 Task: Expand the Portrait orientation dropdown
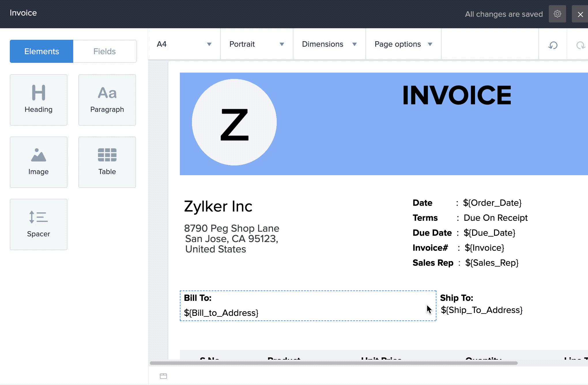click(257, 44)
